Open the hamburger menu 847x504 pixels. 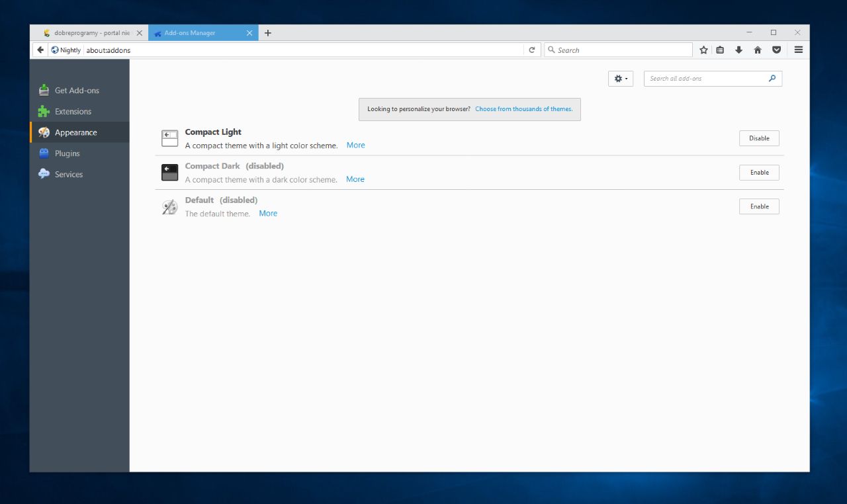(799, 50)
